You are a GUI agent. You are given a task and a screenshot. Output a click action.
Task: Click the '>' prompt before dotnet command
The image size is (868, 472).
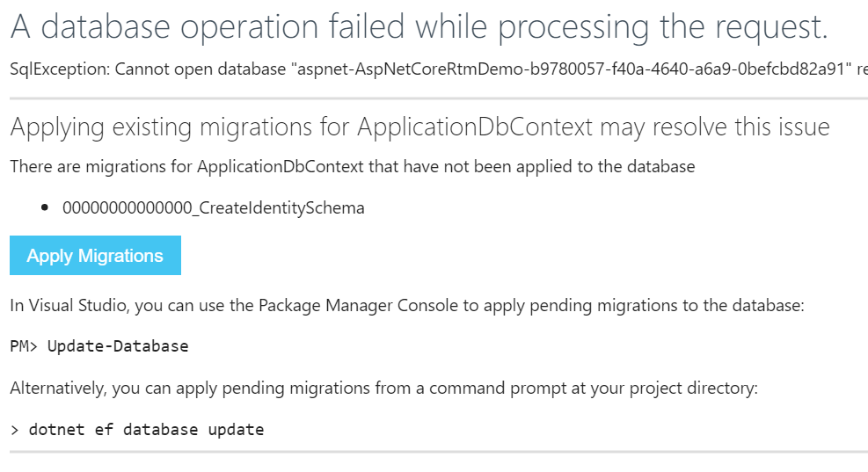pyautogui.click(x=14, y=430)
